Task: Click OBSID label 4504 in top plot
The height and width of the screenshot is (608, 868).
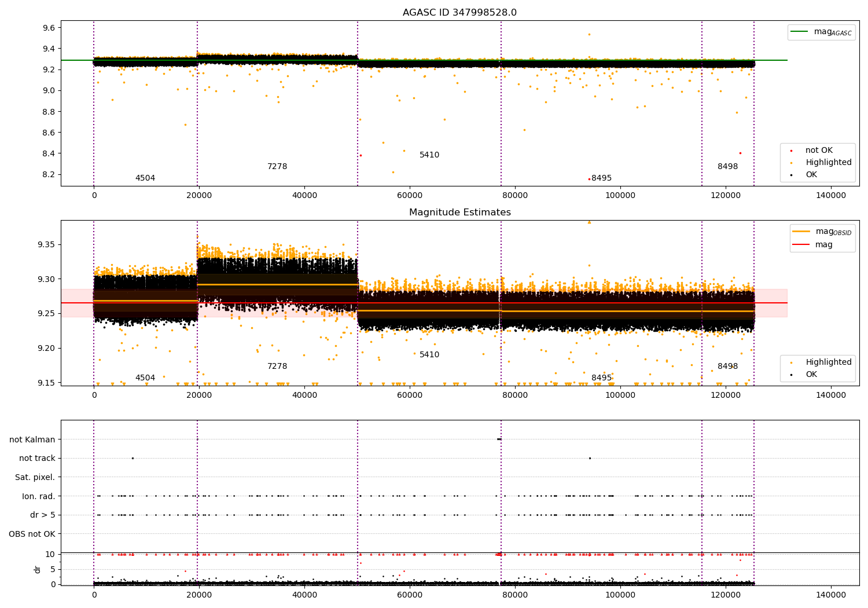Action: click(145, 178)
